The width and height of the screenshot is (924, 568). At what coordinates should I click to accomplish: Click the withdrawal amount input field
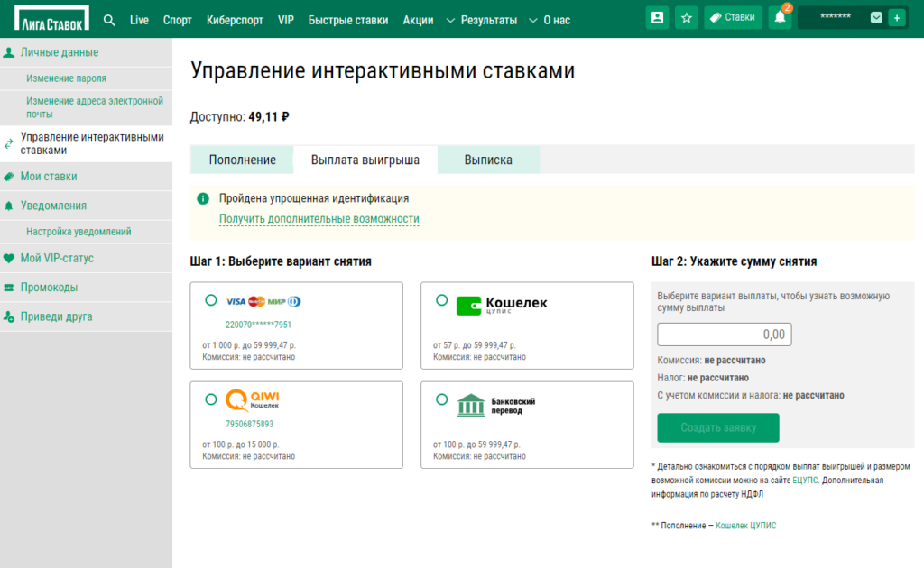pyautogui.click(x=725, y=334)
